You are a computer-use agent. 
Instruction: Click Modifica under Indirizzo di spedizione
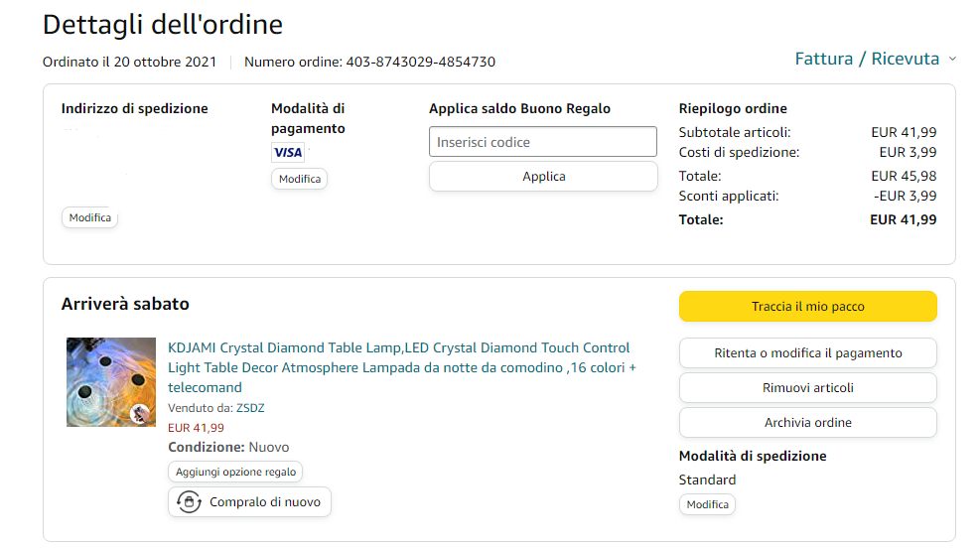(90, 217)
